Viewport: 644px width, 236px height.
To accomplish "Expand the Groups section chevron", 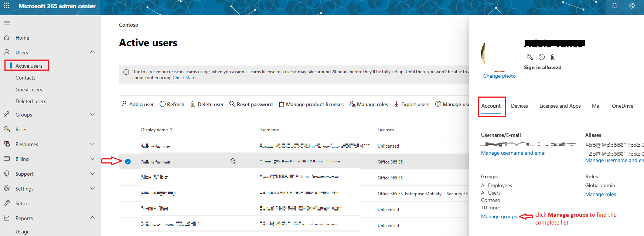I will click(92, 114).
